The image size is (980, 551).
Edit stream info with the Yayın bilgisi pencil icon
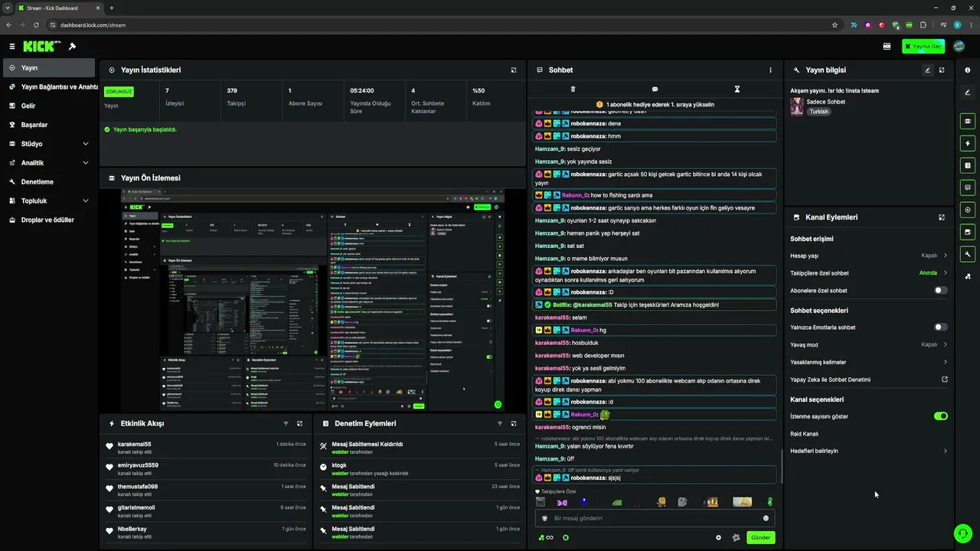point(927,70)
